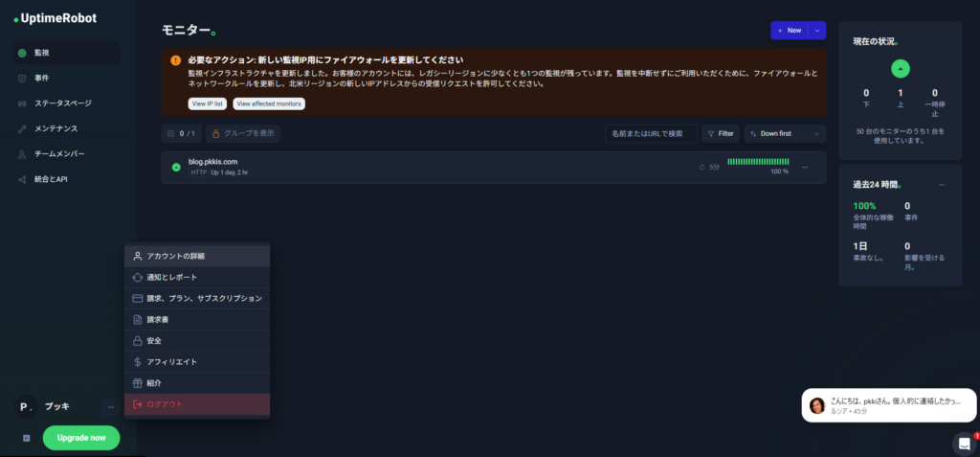Click the small icon left of Upgrade now
The width and height of the screenshot is (980, 457).
pos(26,438)
